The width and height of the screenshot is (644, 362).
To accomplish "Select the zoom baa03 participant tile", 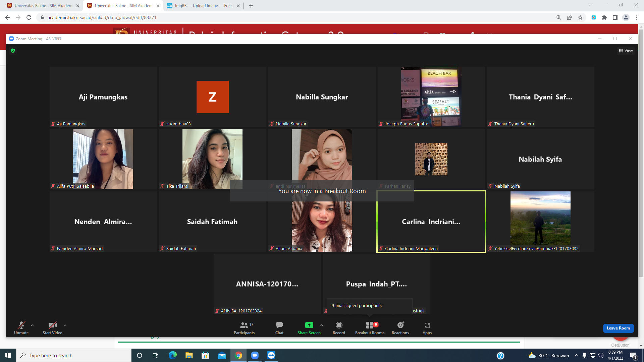I will [x=213, y=97].
